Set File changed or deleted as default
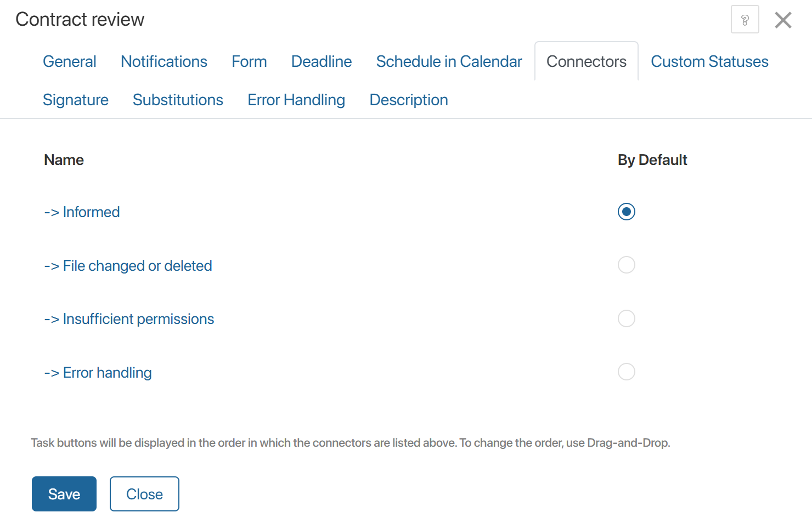The height and width of the screenshot is (518, 812). 626,265
